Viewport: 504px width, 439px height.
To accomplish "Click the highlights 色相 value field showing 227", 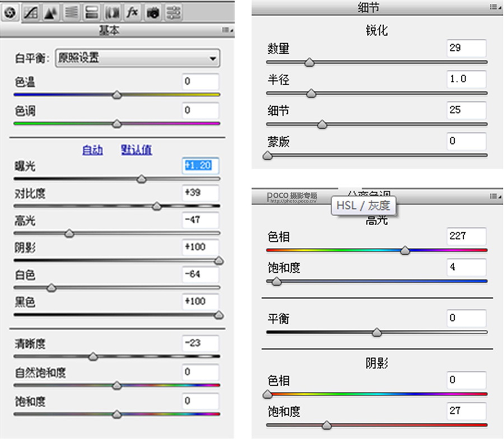I will (466, 236).
